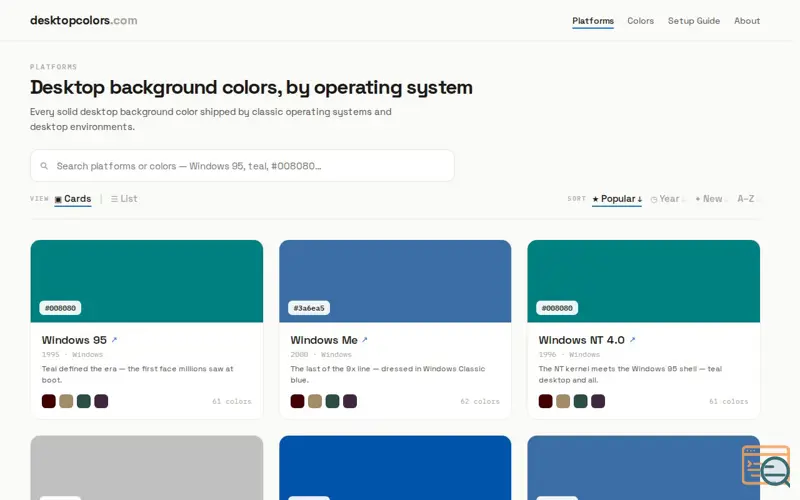
Task: Click "61 colors" on Windows NT 4.0 card
Action: click(729, 402)
